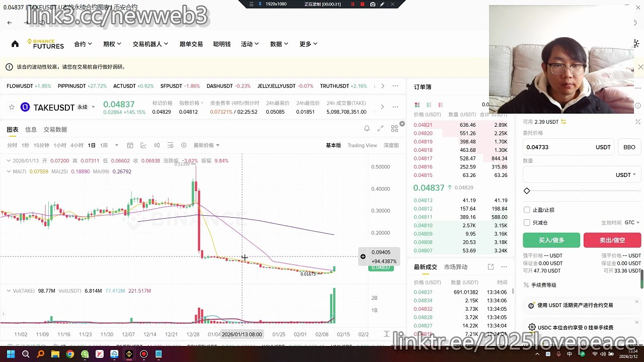Image resolution: width=644 pixels, height=362 pixels.
Task: Select the 4小时 interval
Action: pos(77,145)
